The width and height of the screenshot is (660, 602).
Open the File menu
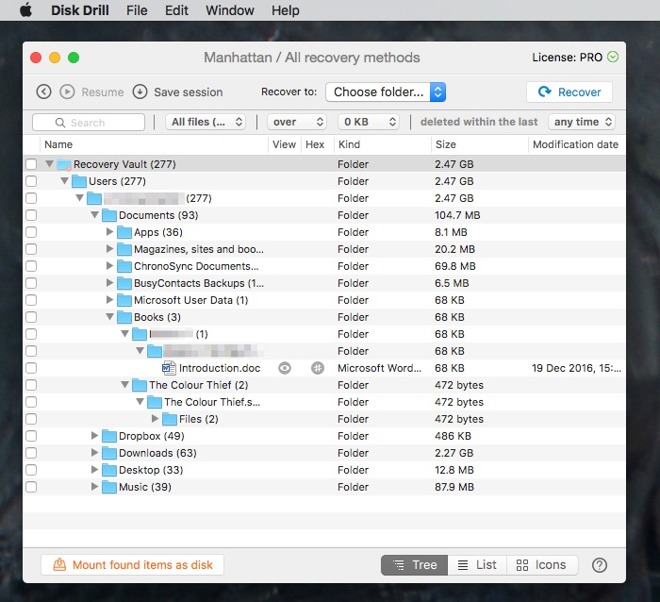(137, 10)
